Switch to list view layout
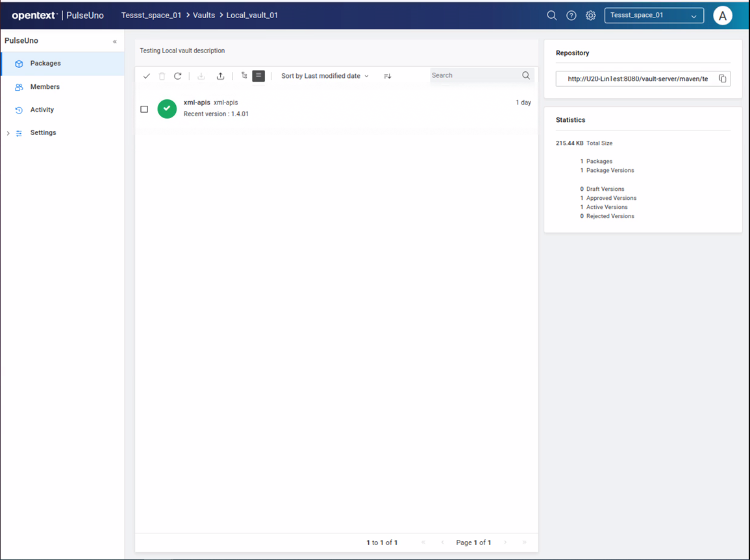This screenshot has width=750, height=560. pos(258,76)
